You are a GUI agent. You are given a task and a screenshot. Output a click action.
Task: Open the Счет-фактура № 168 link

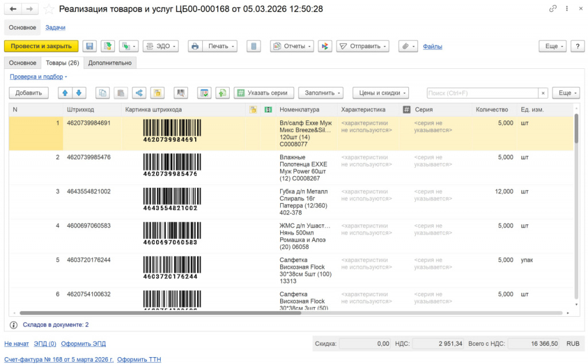click(59, 359)
